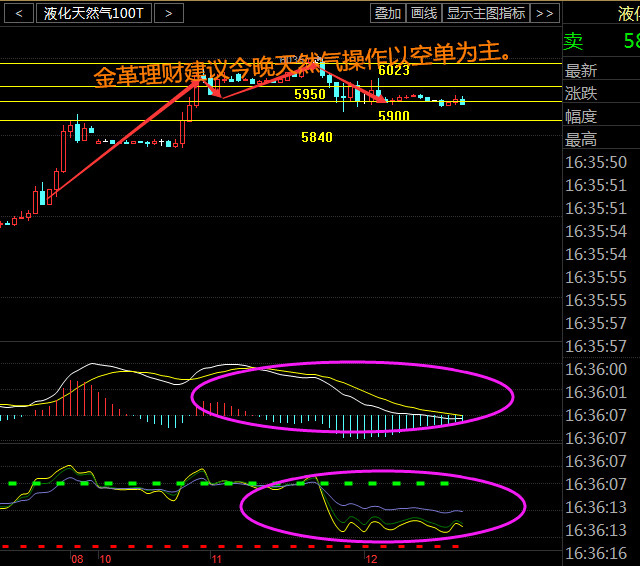Click the 5840 support level label

(x=317, y=137)
